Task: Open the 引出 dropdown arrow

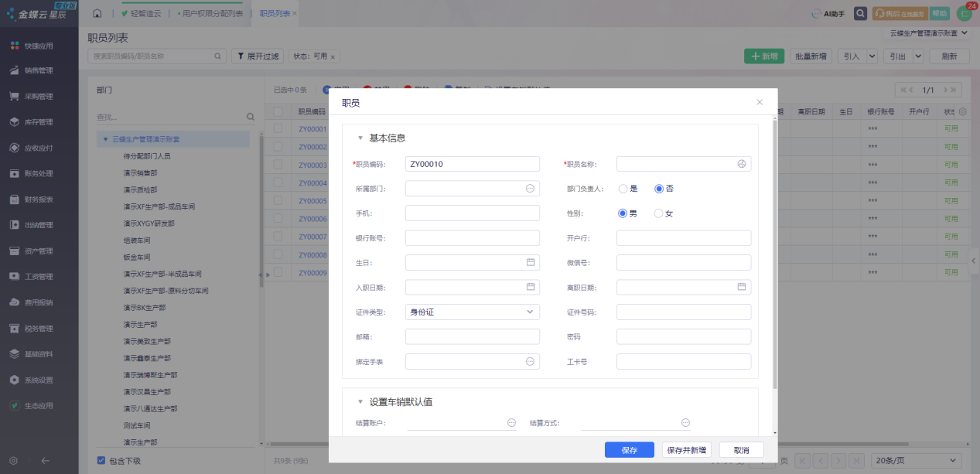Action: [x=918, y=56]
